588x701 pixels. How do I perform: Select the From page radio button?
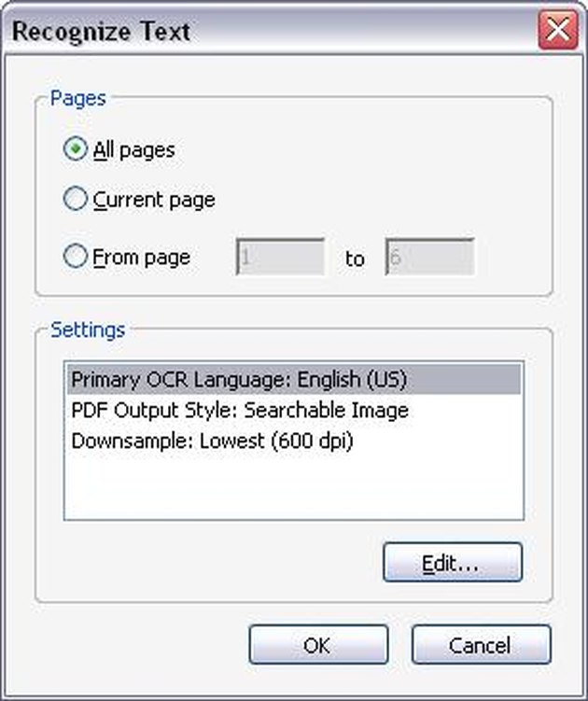pyautogui.click(x=75, y=256)
